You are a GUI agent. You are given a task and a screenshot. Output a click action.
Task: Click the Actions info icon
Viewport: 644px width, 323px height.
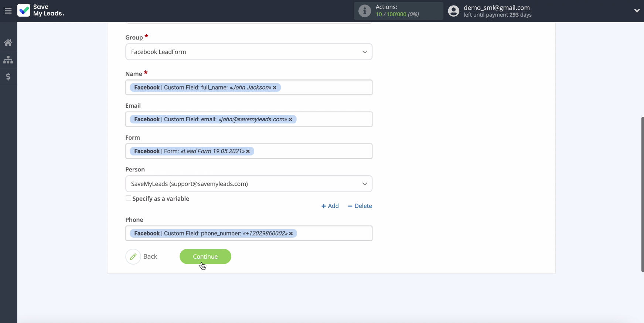(x=364, y=11)
